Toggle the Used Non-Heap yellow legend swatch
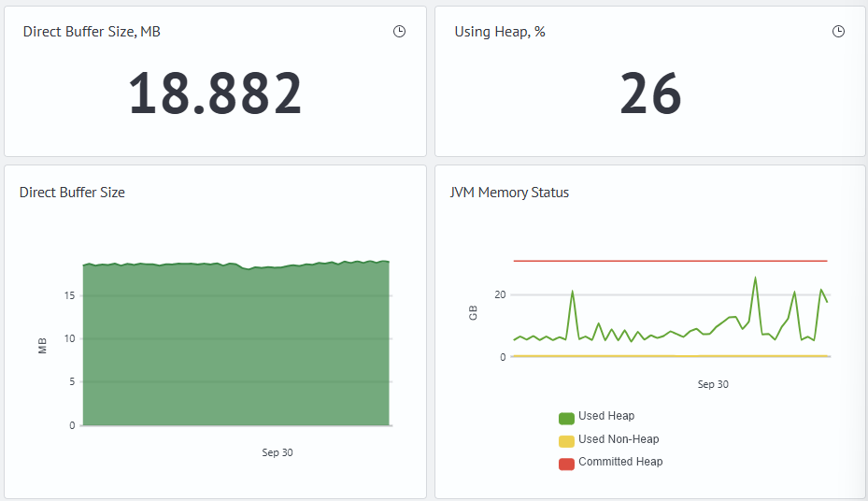This screenshot has width=868, height=501. 566,441
